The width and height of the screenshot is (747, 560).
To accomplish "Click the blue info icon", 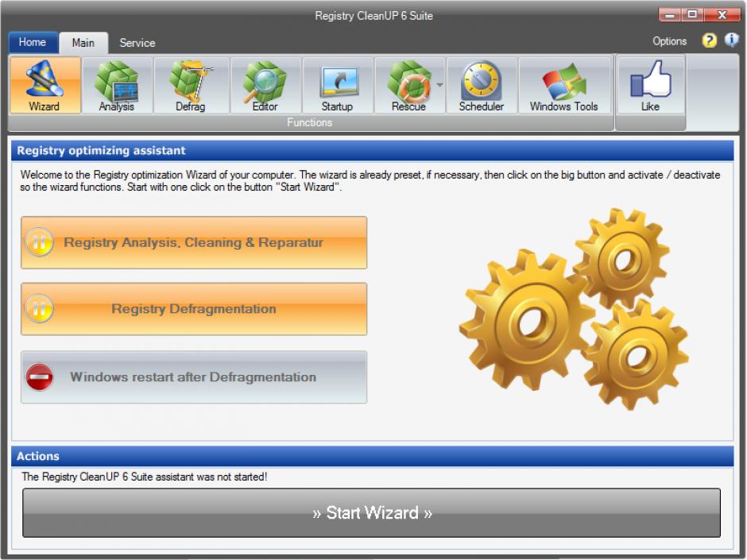I will click(x=731, y=41).
